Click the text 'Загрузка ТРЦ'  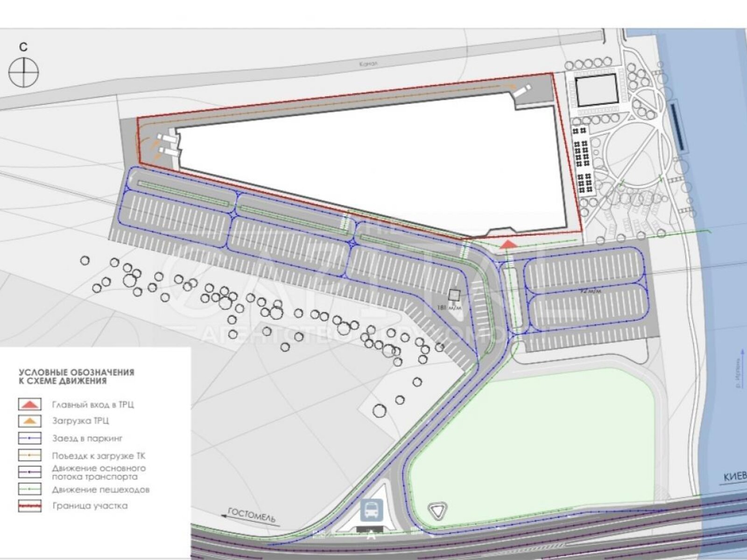pos(80,421)
